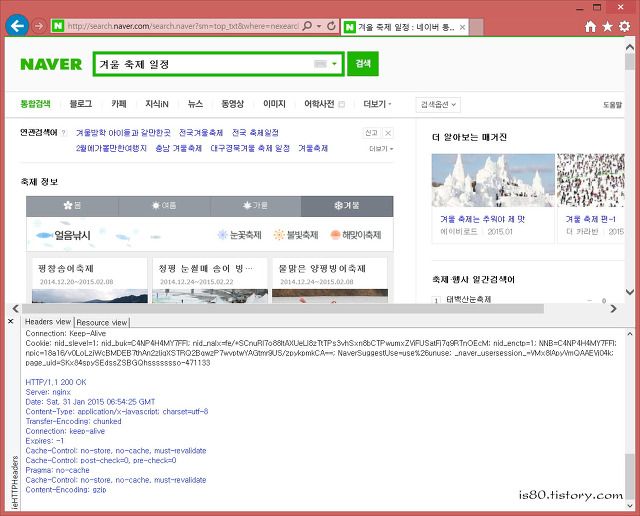Open the address bar dropdown arrow

[319, 26]
